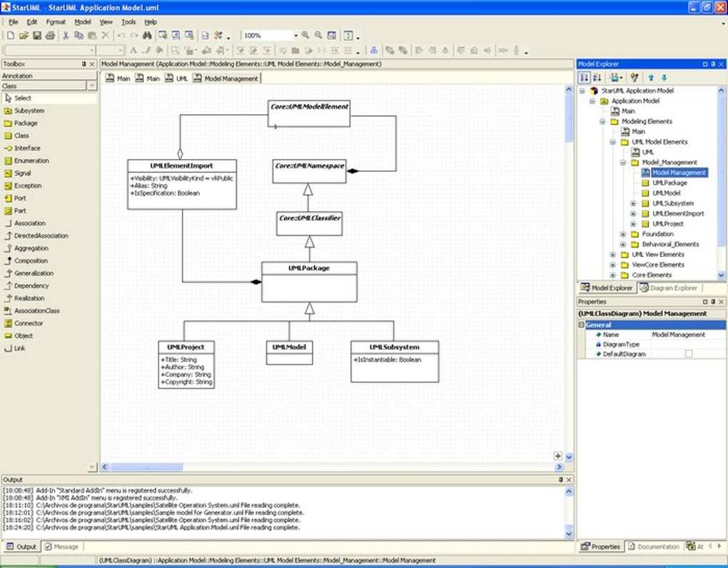The image size is (728, 568).
Task: Click the Save icon in toolbar
Action: point(37,35)
